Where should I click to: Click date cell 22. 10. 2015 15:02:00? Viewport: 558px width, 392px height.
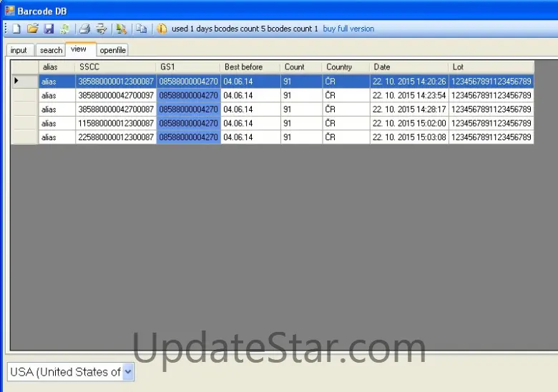(409, 123)
